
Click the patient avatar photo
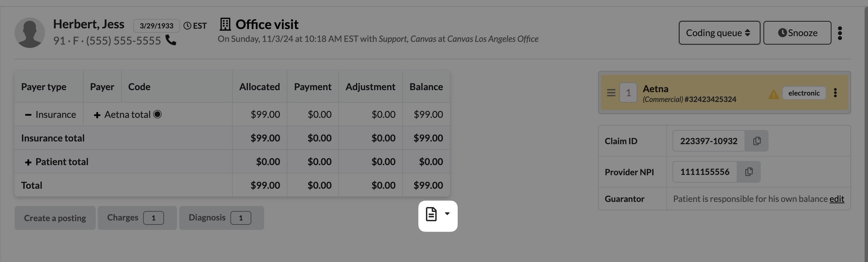point(30,33)
